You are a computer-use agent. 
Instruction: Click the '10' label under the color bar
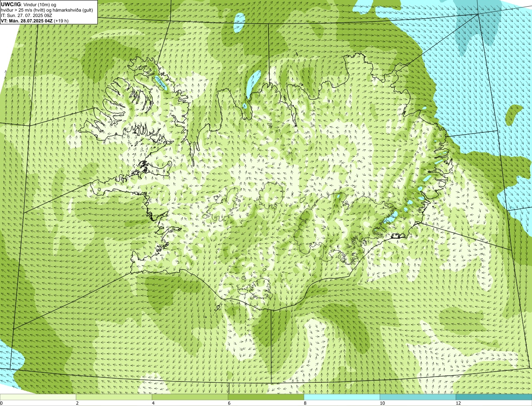click(x=382, y=403)
